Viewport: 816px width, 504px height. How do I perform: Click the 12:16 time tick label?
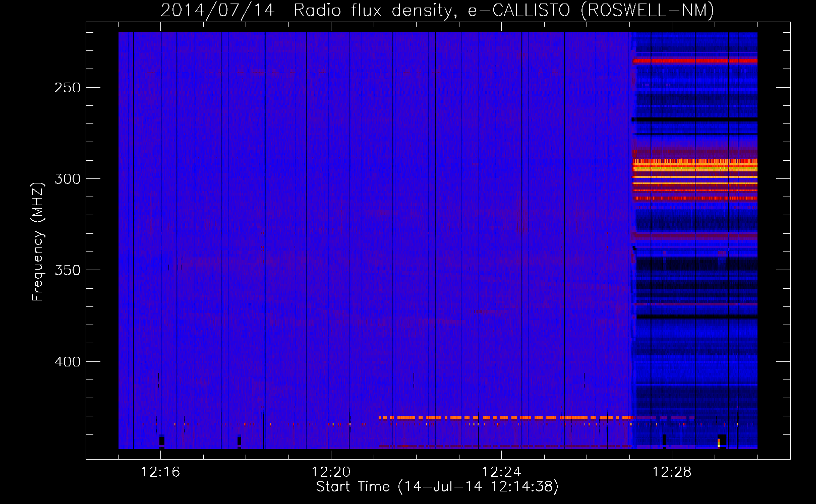click(x=160, y=472)
